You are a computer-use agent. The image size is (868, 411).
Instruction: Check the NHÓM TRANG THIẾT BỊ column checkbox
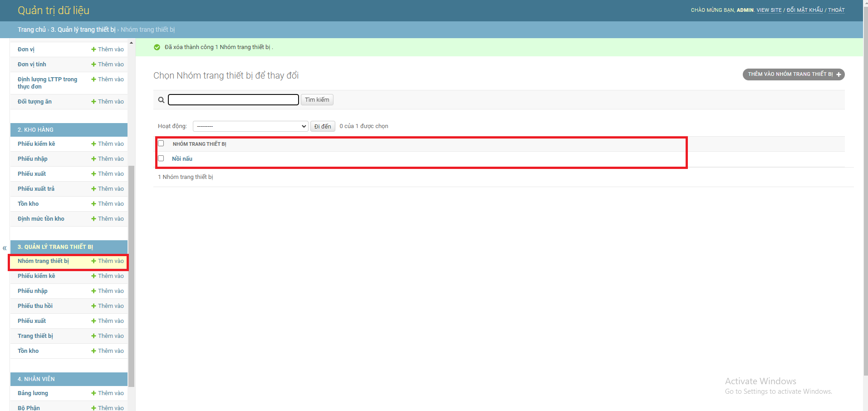coord(161,143)
